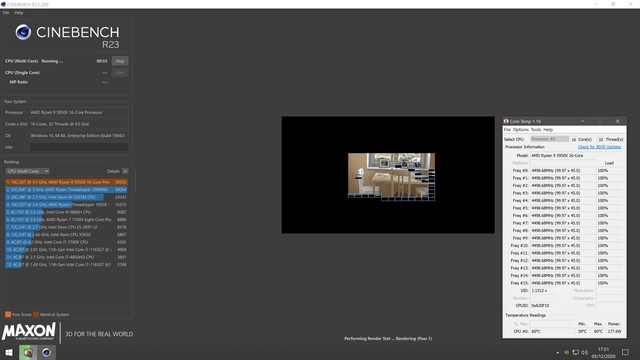The height and width of the screenshot is (360, 640).
Task: Click the Processor name field
Action: pyautogui.click(x=79, y=112)
